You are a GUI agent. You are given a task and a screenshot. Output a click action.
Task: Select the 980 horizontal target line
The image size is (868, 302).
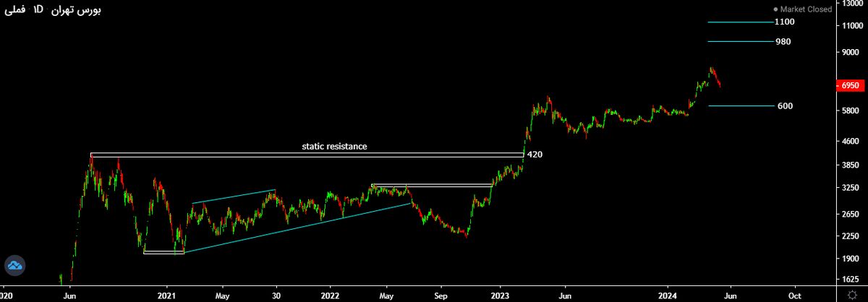(739, 41)
